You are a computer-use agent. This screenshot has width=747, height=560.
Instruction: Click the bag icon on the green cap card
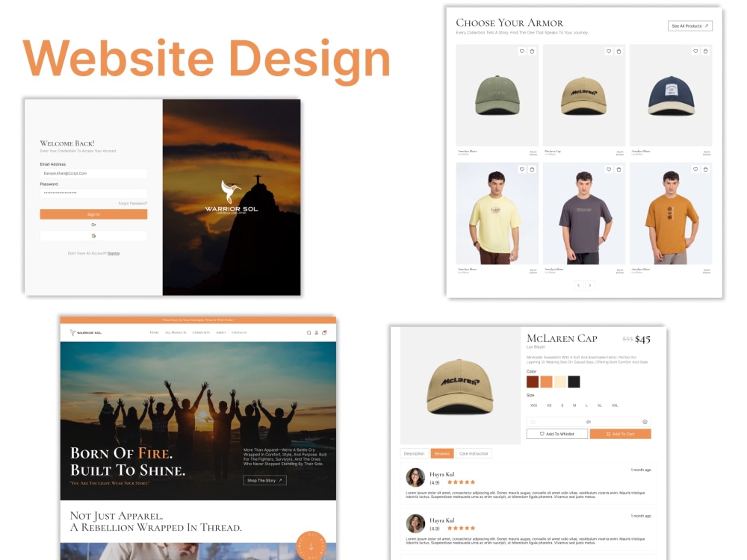(x=532, y=51)
